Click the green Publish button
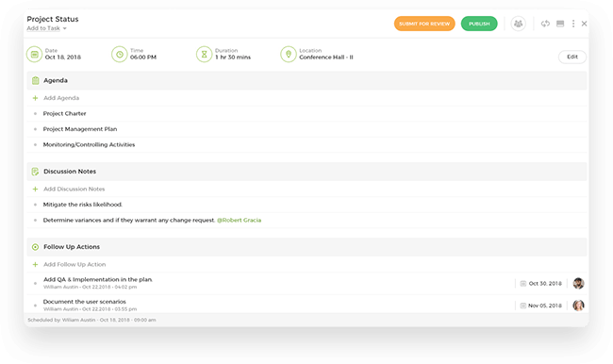This screenshot has width=613, height=364. (x=479, y=24)
